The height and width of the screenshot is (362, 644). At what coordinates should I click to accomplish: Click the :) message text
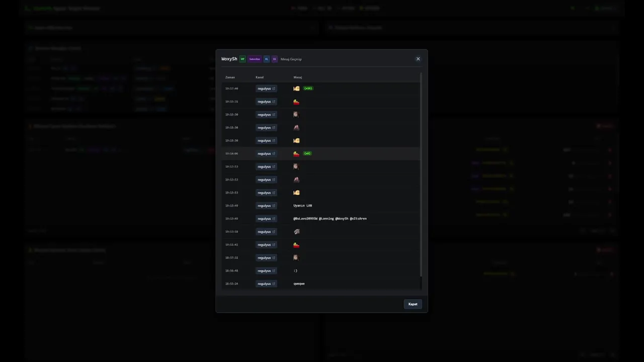pos(295,270)
